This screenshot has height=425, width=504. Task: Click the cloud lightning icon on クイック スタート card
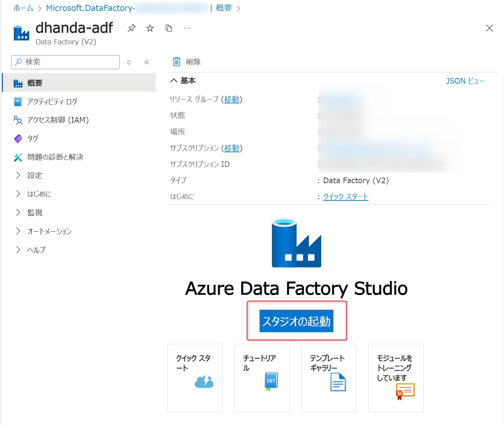204,382
